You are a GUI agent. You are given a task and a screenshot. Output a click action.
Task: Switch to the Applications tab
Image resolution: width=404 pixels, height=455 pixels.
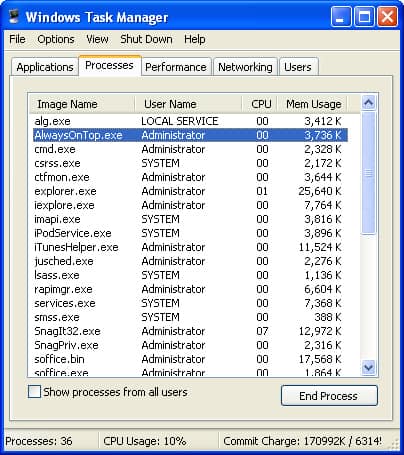pyautogui.click(x=45, y=67)
